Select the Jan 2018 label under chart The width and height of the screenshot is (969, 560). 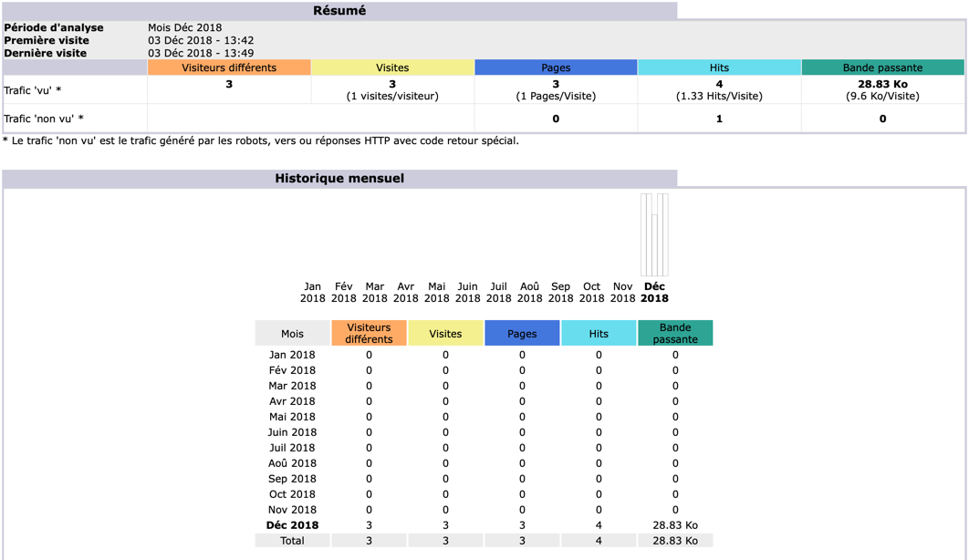click(x=313, y=292)
